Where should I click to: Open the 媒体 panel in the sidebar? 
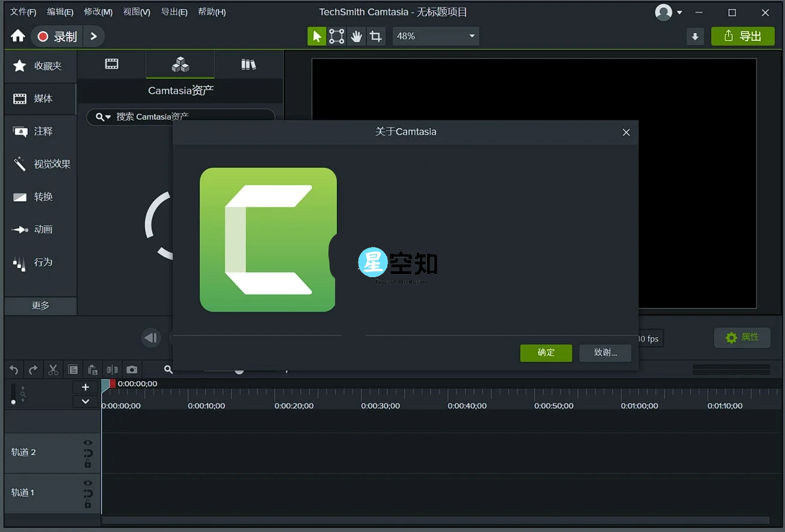coord(40,99)
